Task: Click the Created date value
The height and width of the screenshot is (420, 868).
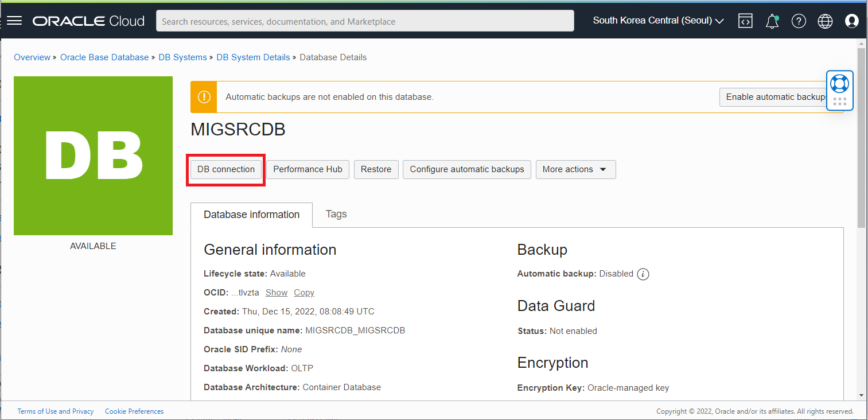Action: pos(308,312)
